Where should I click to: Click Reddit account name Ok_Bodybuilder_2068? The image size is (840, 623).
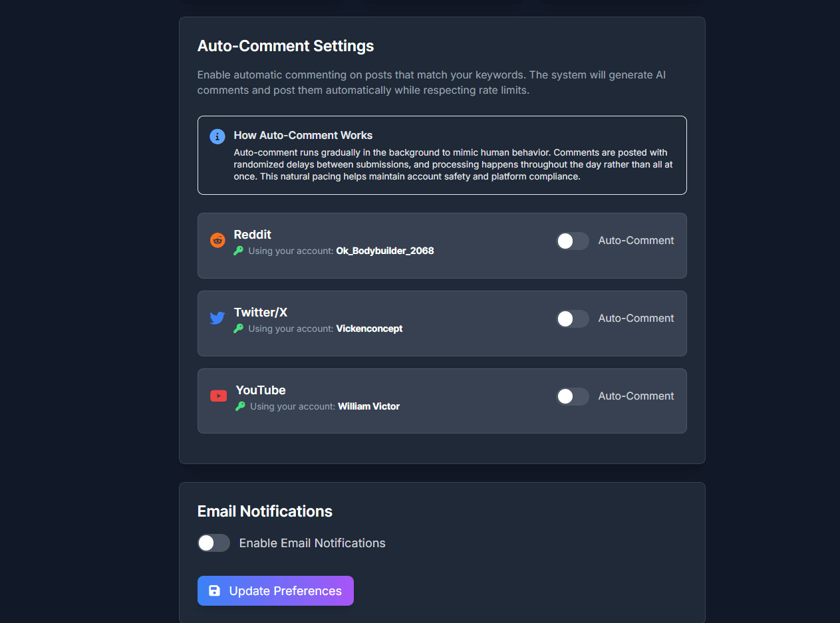click(385, 251)
